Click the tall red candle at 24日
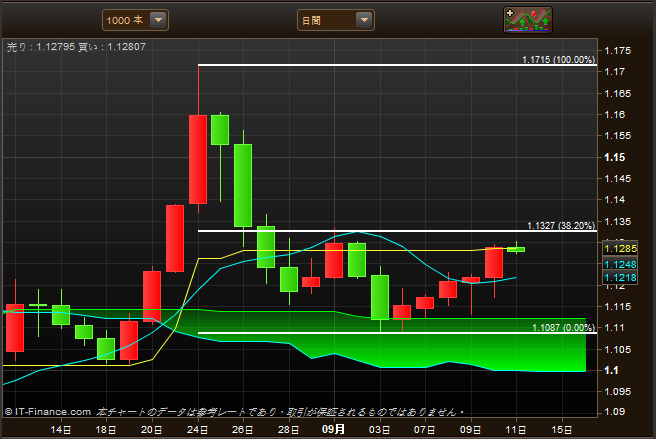Screen dimensions: 656x439 click(198, 159)
